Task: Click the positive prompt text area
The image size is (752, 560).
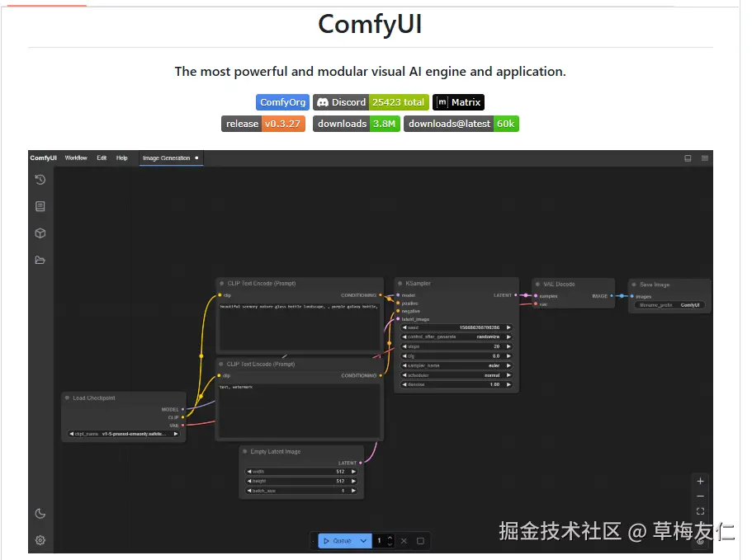Action: tap(300, 327)
